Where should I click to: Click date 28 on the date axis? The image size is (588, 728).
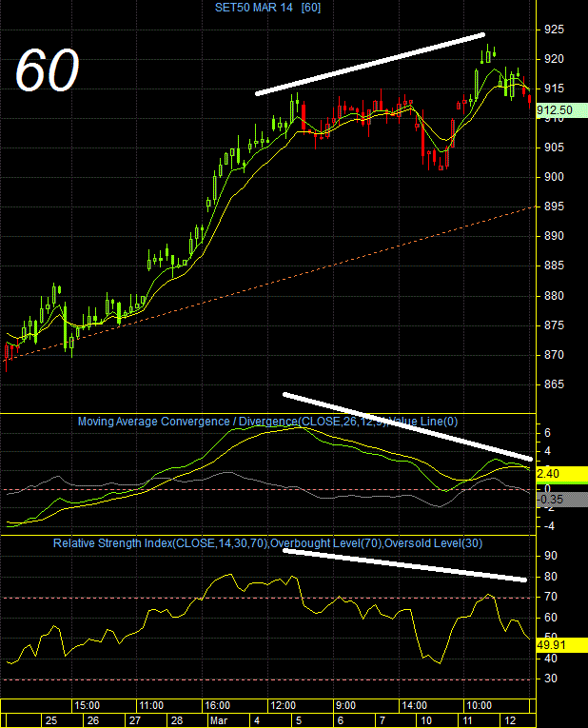click(x=177, y=720)
